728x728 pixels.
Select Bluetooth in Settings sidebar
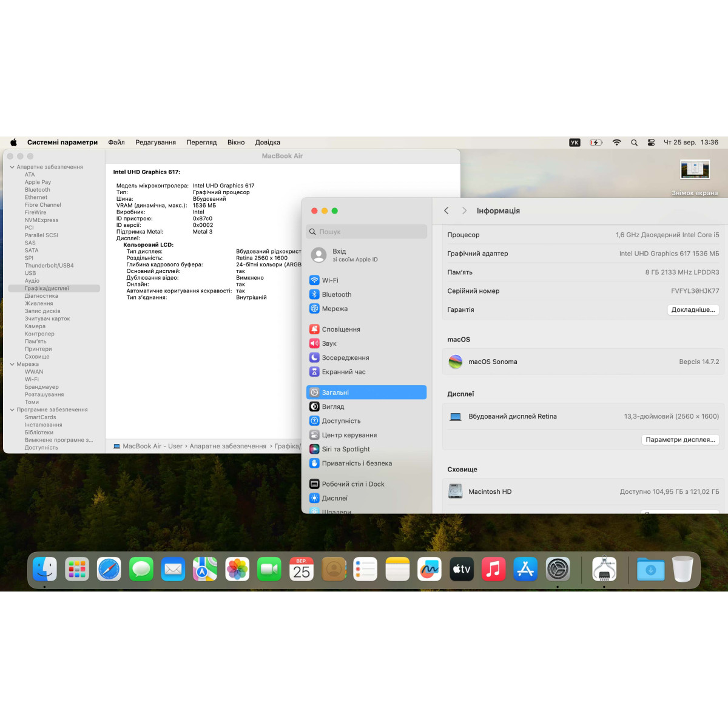366,294
